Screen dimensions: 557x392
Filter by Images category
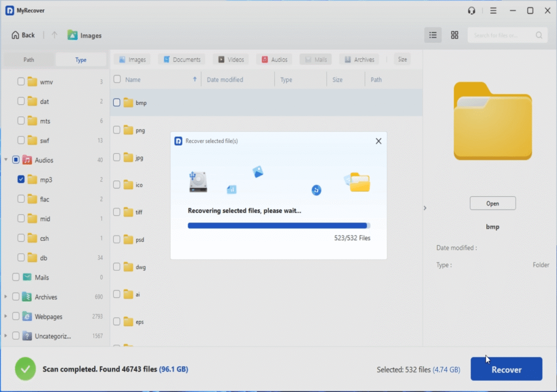tap(132, 59)
